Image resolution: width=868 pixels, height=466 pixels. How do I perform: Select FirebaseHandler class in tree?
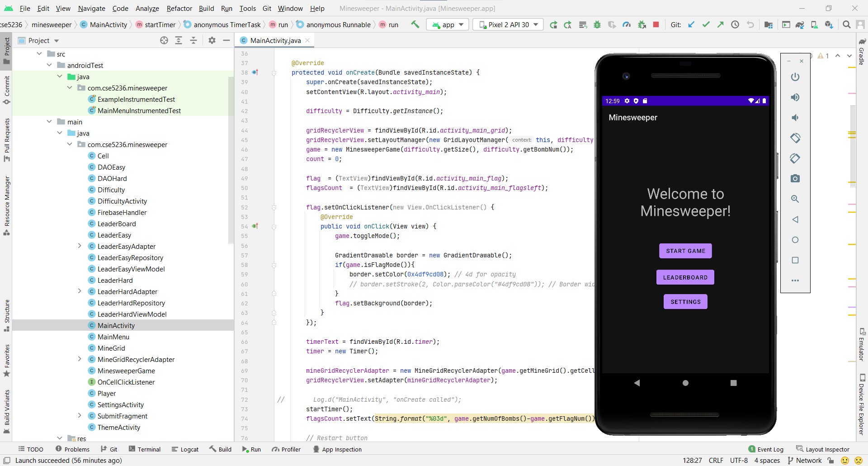coord(122,212)
